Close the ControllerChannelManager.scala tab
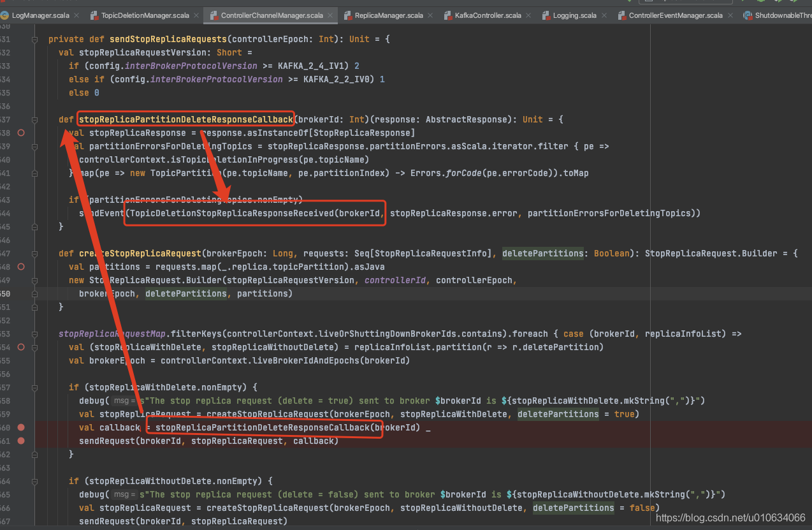812x530 pixels. click(330, 15)
